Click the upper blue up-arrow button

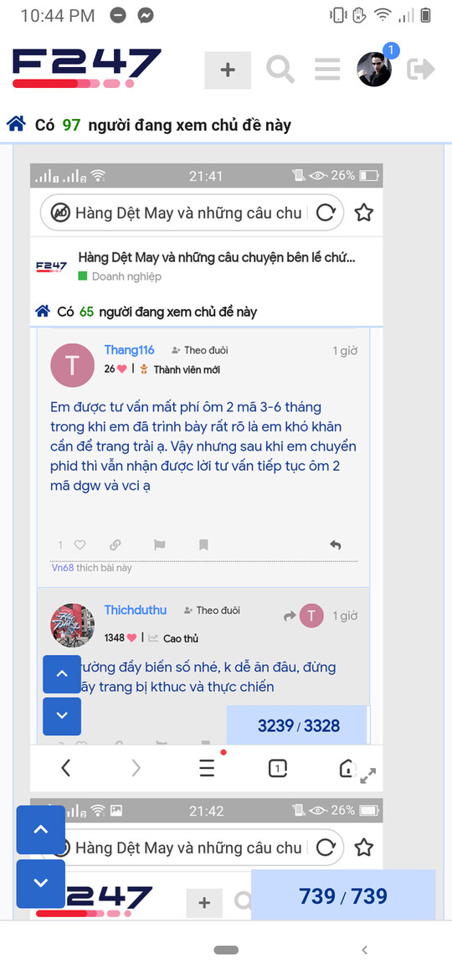pos(62,673)
